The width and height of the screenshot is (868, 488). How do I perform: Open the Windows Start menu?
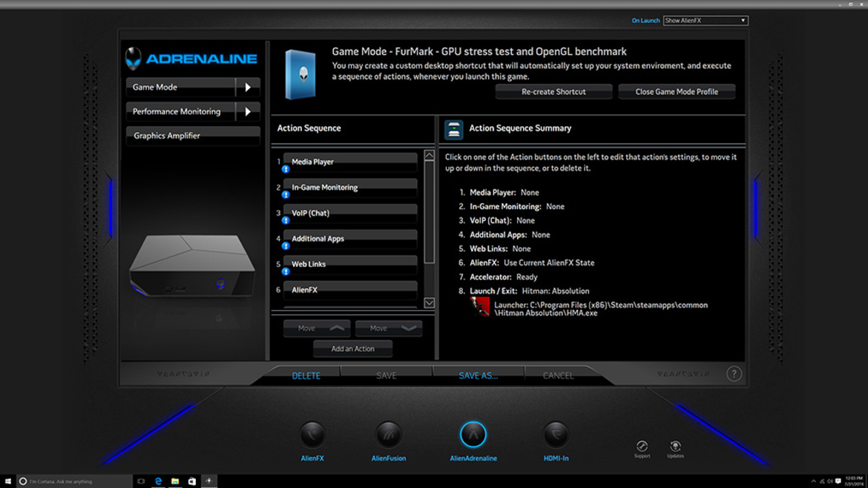click(7, 481)
